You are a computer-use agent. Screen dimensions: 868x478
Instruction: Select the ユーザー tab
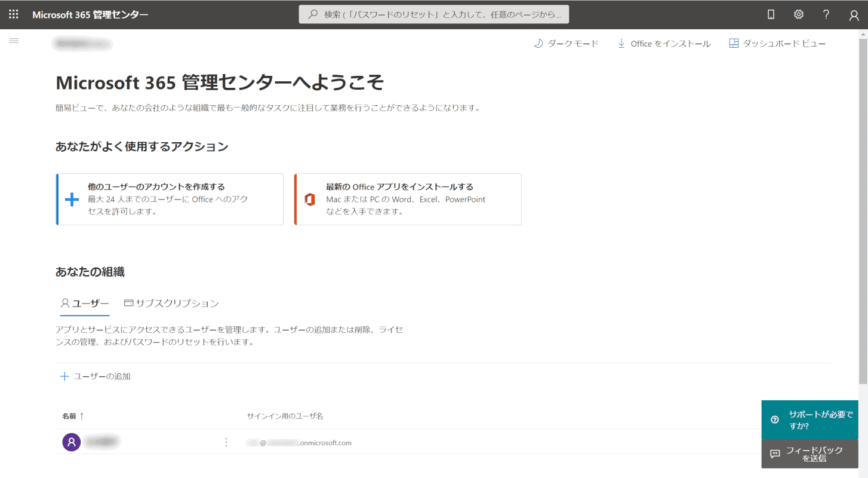85,304
